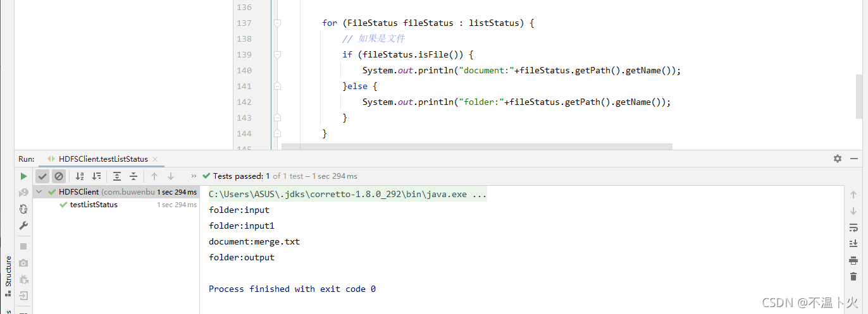868x314 pixels.
Task: Hide the Run tool window
Action: point(854,159)
